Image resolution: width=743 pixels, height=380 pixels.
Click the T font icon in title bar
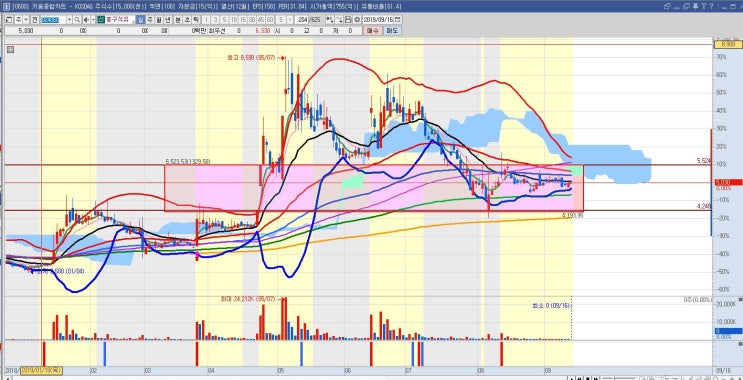(x=704, y=6)
